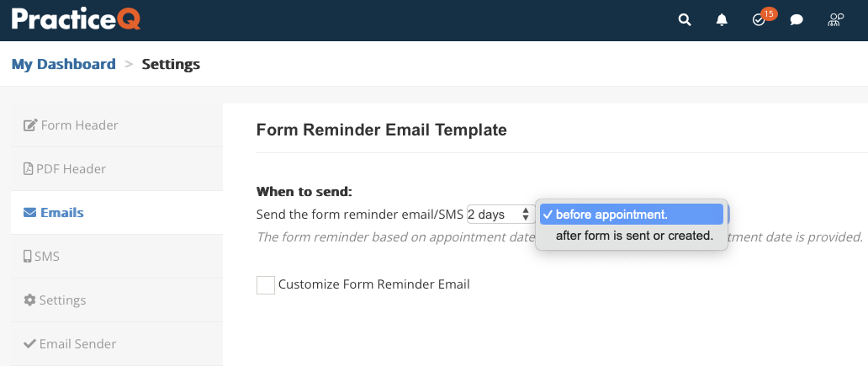Click the Settings gear icon in sidebar

[29, 300]
